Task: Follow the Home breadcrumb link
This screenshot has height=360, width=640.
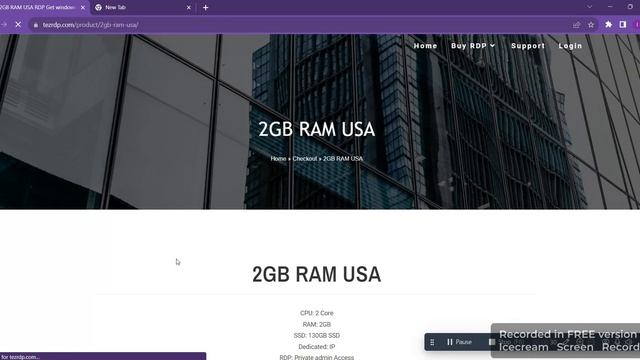Action: pos(278,158)
